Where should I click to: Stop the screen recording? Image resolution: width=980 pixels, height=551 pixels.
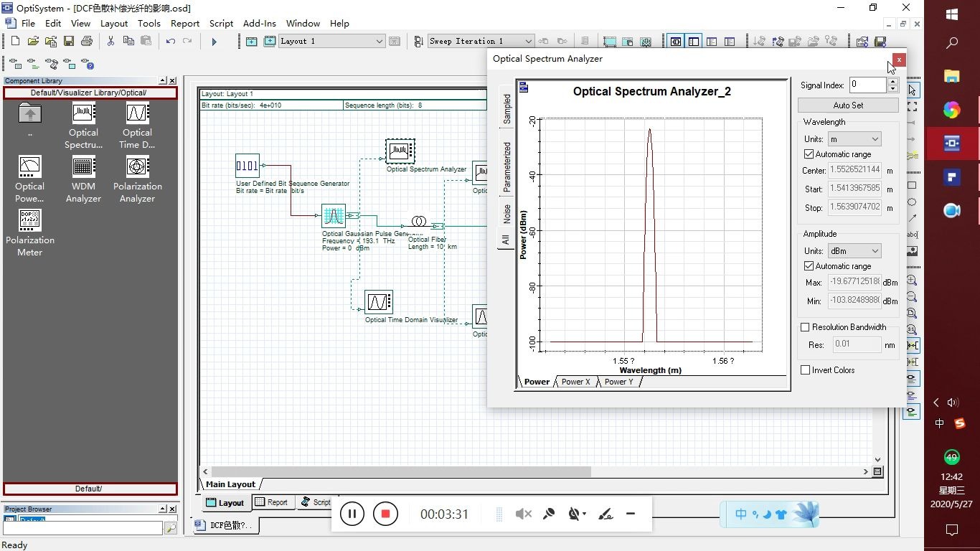pos(385,514)
